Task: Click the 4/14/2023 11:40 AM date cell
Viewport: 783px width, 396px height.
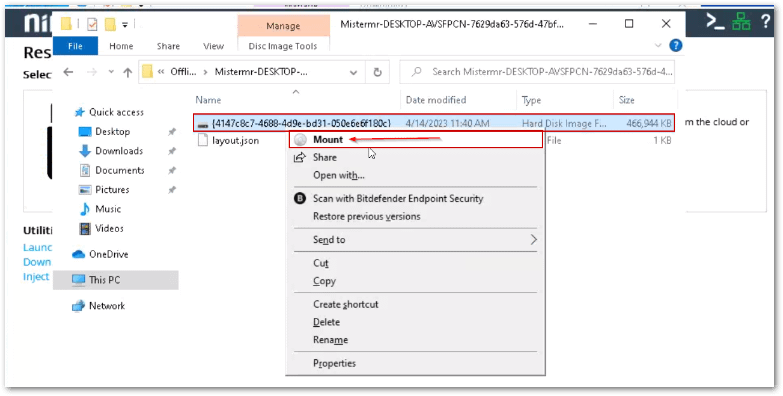Action: click(447, 123)
